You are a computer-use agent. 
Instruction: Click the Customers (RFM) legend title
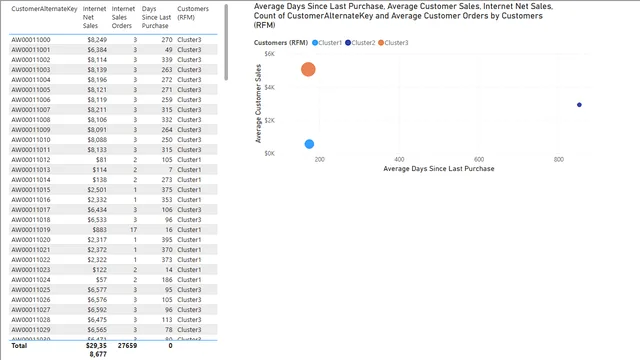281,42
